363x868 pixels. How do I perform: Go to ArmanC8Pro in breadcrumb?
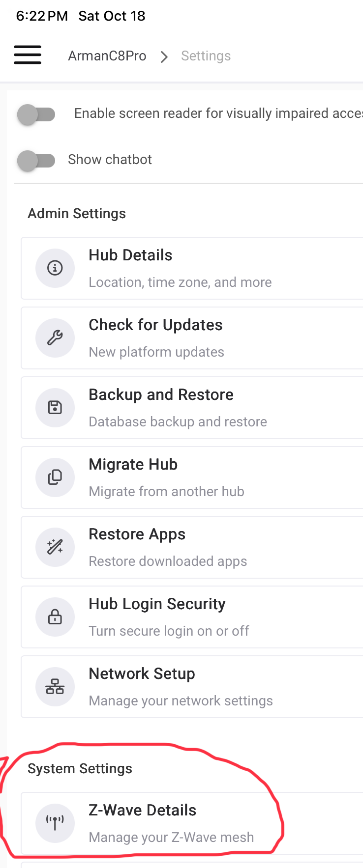107,56
